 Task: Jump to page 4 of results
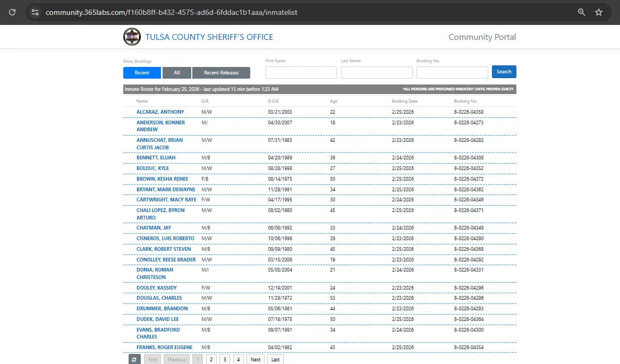(239, 359)
